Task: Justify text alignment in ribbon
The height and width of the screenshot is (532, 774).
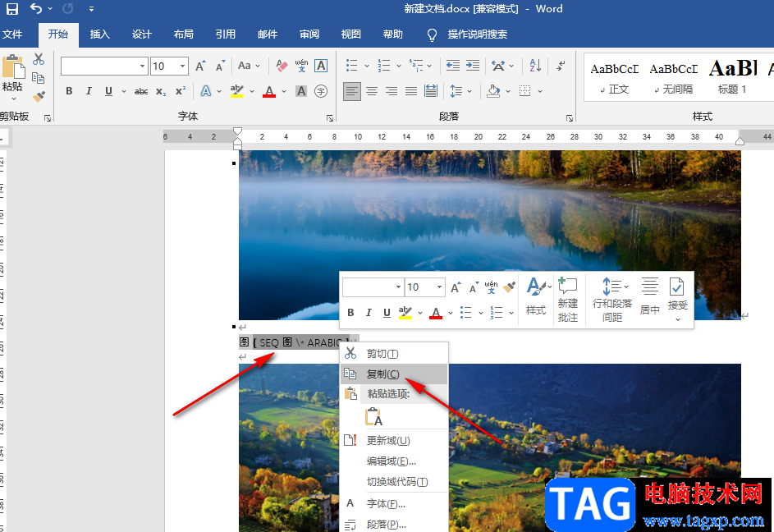Action: [411, 91]
